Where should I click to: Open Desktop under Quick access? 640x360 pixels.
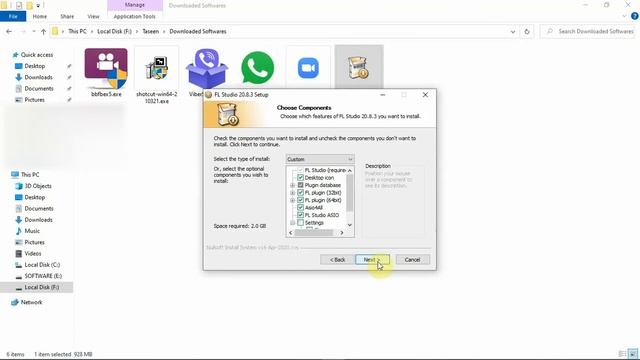35,66
